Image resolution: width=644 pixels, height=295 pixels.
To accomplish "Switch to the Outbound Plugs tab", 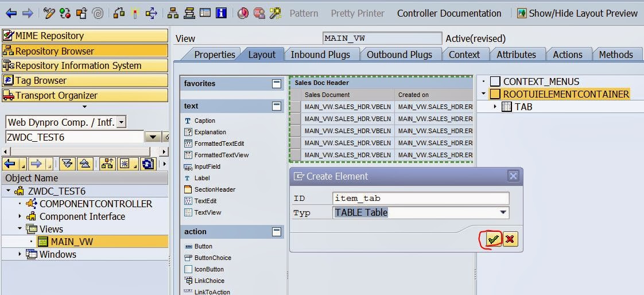I will [x=399, y=55].
